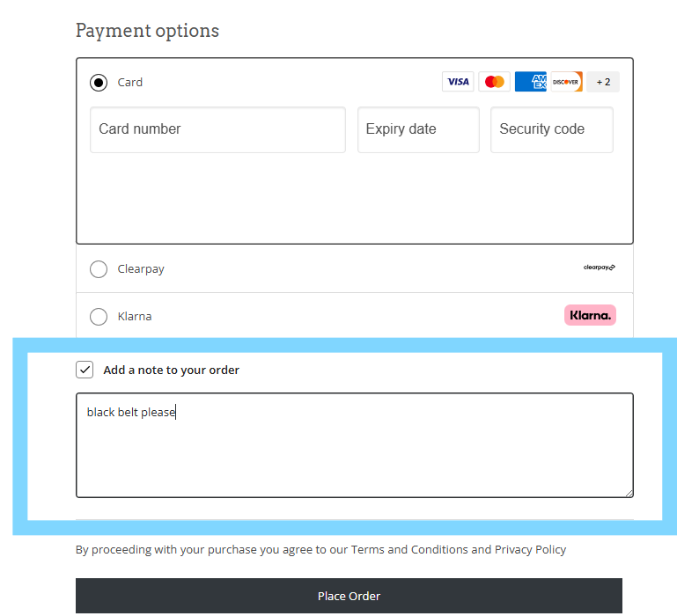The height and width of the screenshot is (616, 677).
Task: Click the Klarna option label
Action: click(135, 317)
